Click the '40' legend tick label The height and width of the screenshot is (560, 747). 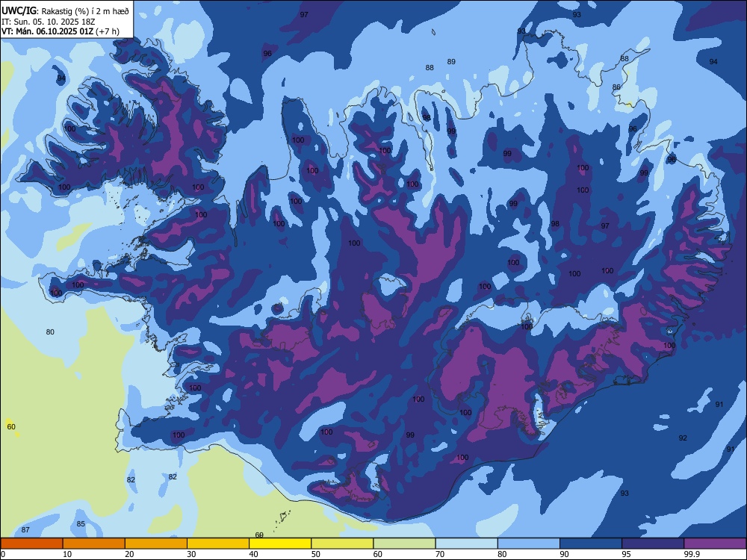254,554
